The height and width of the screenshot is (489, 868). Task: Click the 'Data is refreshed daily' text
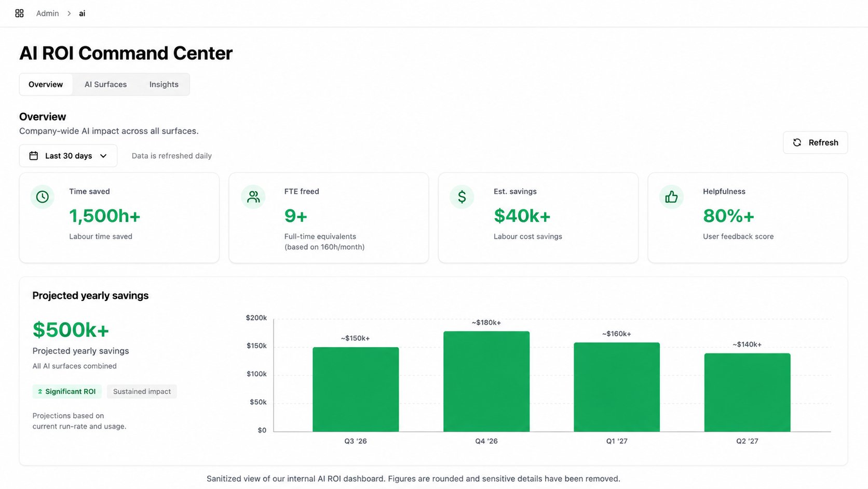tap(172, 156)
